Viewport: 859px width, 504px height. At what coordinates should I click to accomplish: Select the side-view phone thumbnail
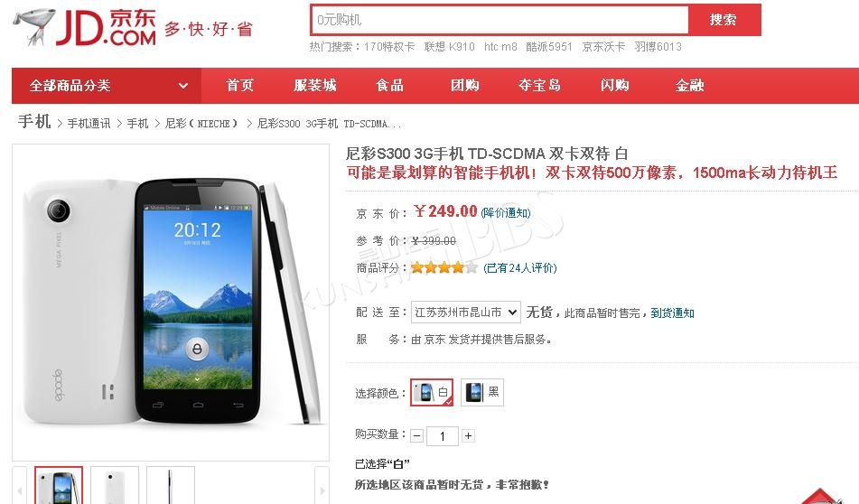(x=171, y=485)
